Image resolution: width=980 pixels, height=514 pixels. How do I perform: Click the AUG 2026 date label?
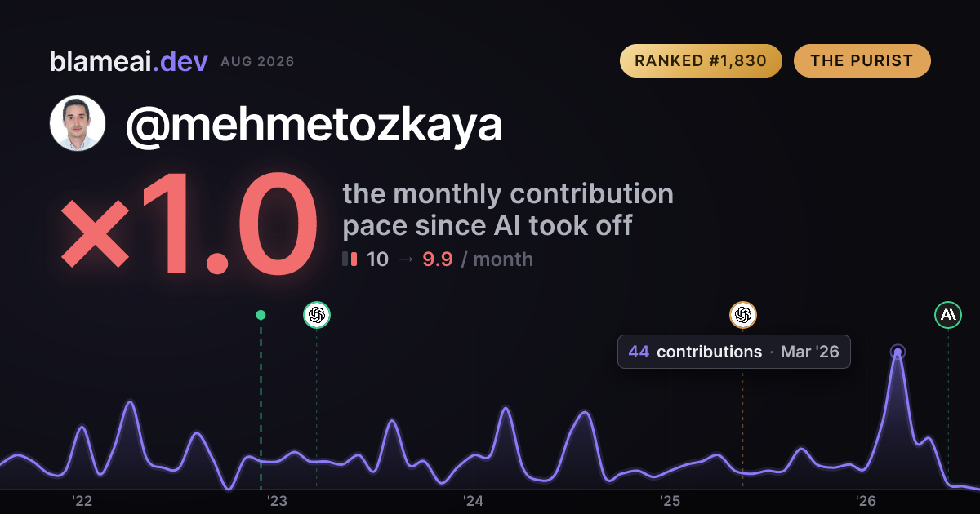(x=257, y=62)
